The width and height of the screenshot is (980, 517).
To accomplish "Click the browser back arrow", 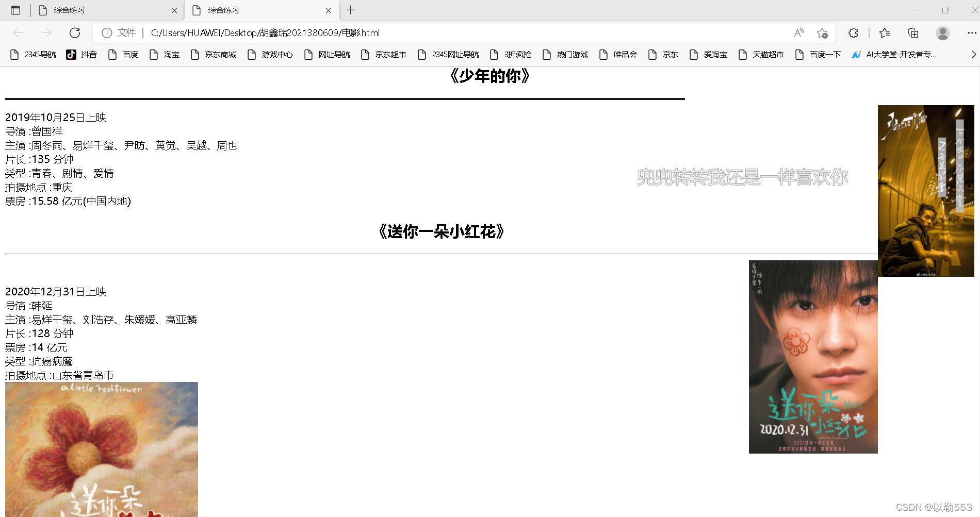I will [18, 33].
